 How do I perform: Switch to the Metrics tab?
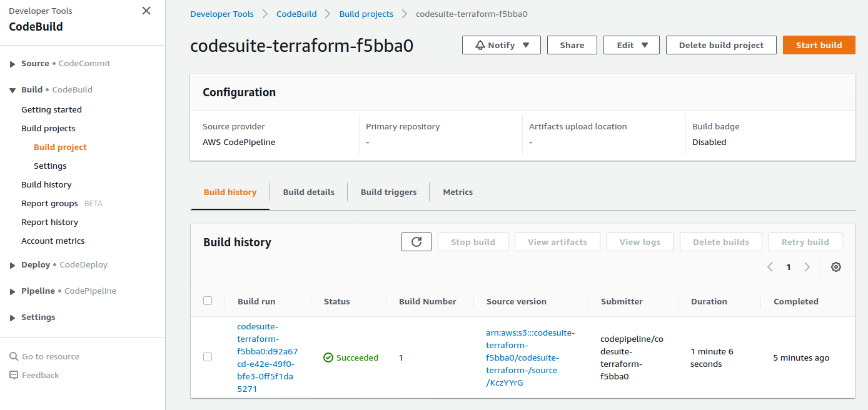click(458, 192)
